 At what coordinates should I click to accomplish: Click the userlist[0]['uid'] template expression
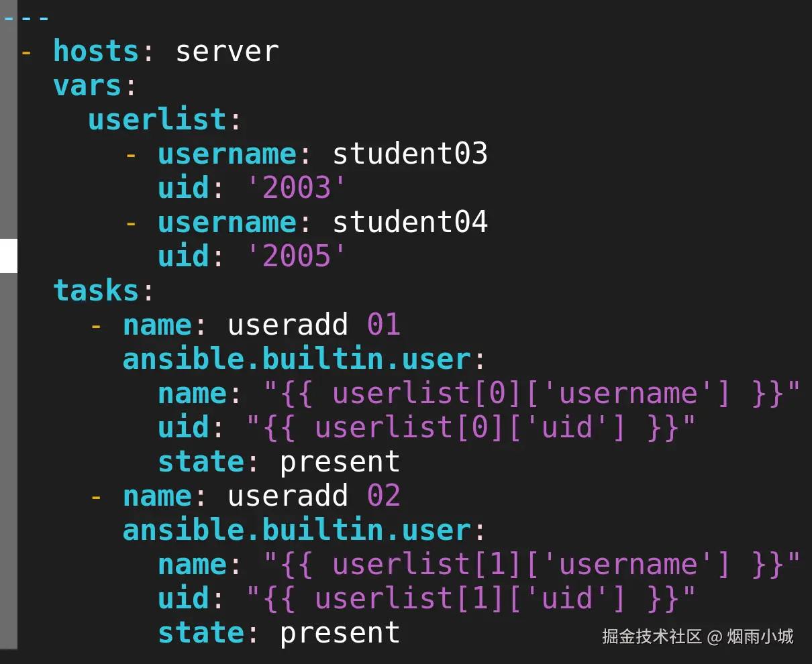click(470, 428)
